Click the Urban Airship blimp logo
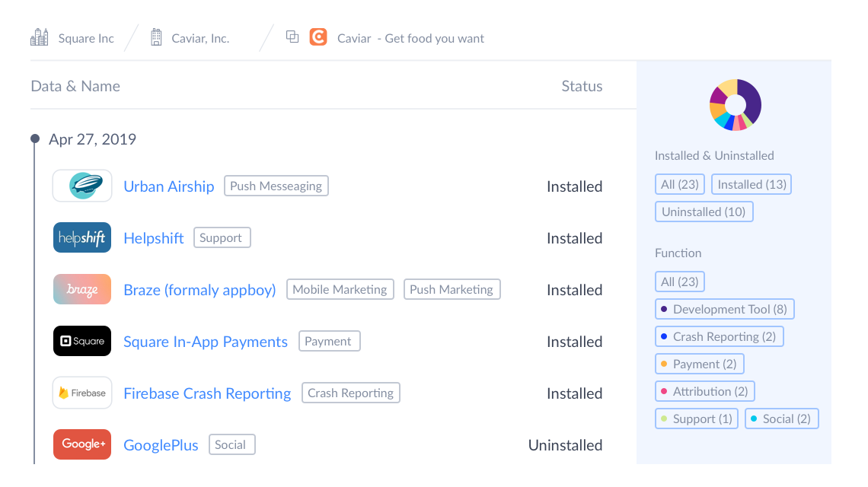The image size is (868, 487). pos(82,186)
